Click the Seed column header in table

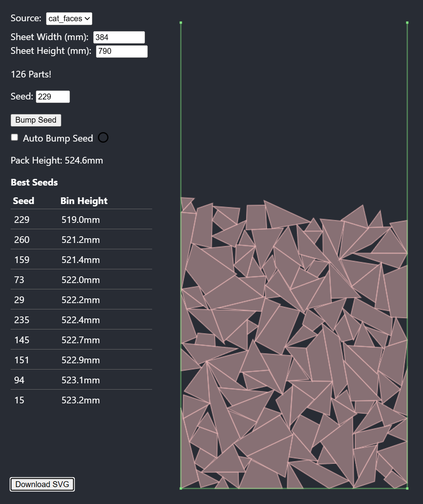pyautogui.click(x=24, y=201)
